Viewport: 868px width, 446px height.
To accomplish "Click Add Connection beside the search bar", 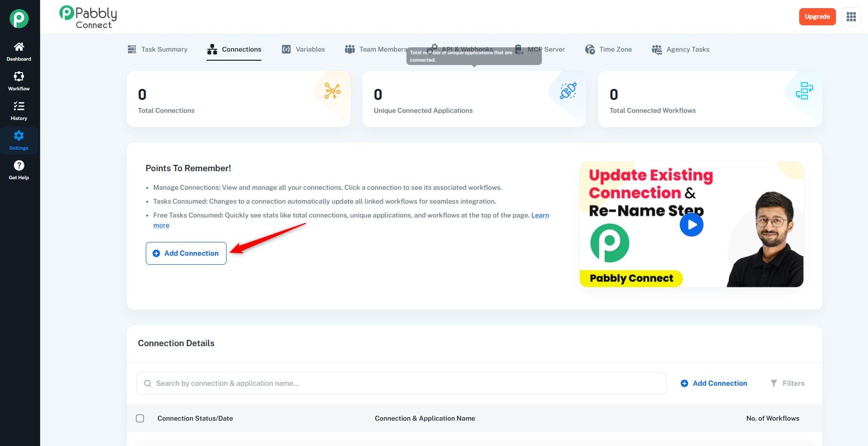I will coord(714,383).
